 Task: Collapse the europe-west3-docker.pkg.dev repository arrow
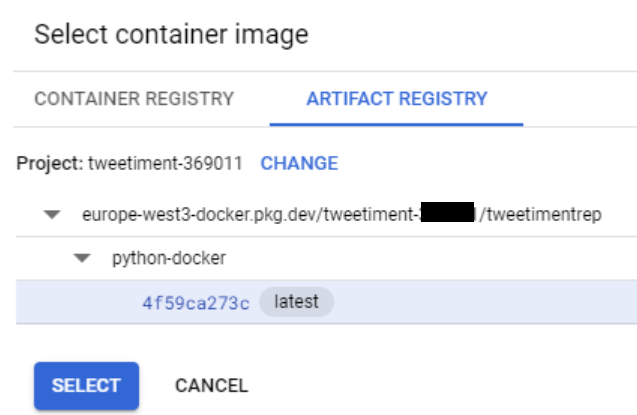point(54,215)
